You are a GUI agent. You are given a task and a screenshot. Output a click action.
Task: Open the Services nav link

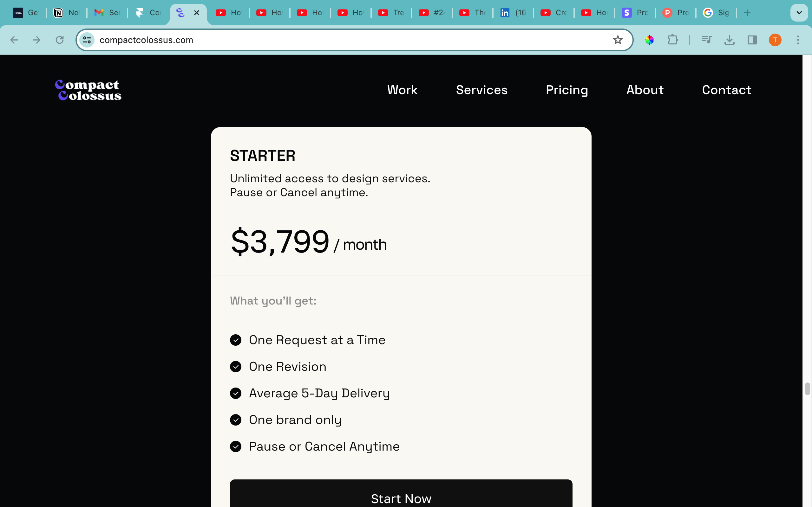[481, 90]
